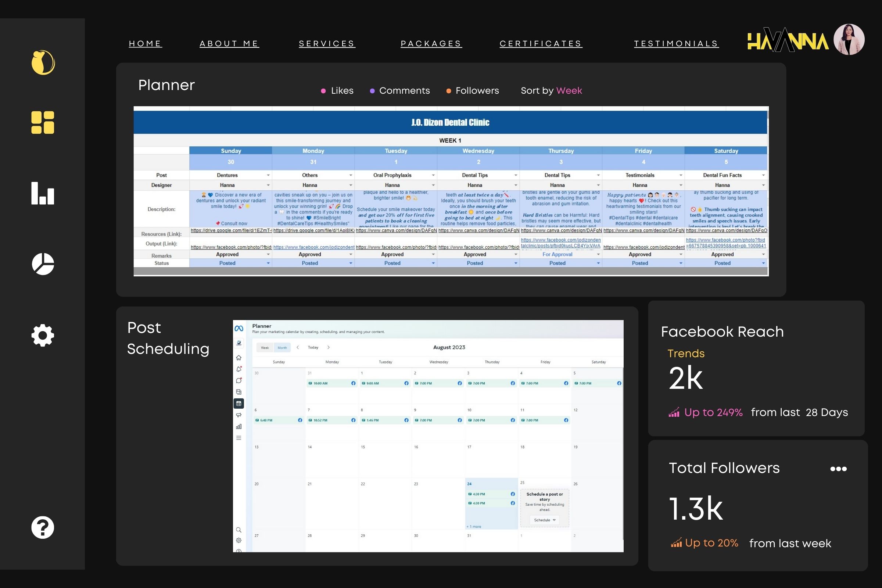Open the TESTIMONIALS menu item
This screenshot has height=588, width=882.
coord(676,43)
